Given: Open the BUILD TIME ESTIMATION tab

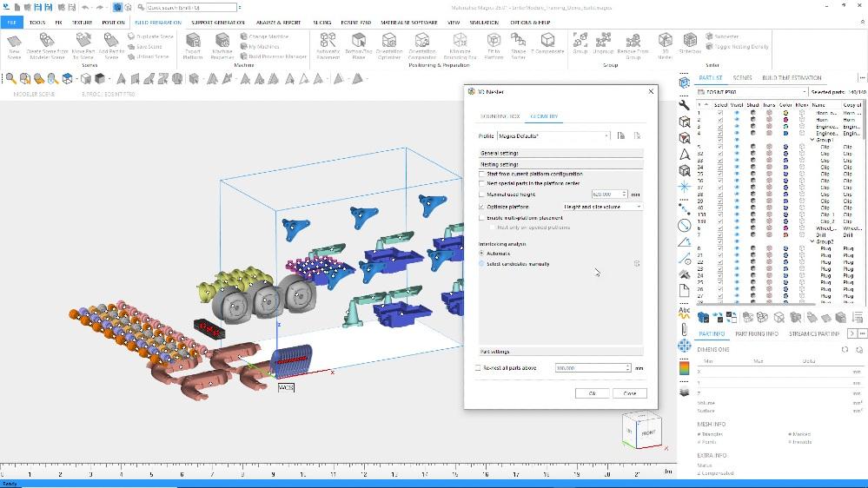Looking at the screenshot, I should point(792,78).
